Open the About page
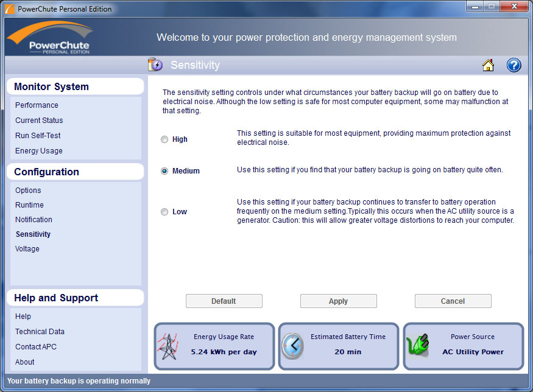Image resolution: width=533 pixels, height=392 pixels. (x=25, y=362)
